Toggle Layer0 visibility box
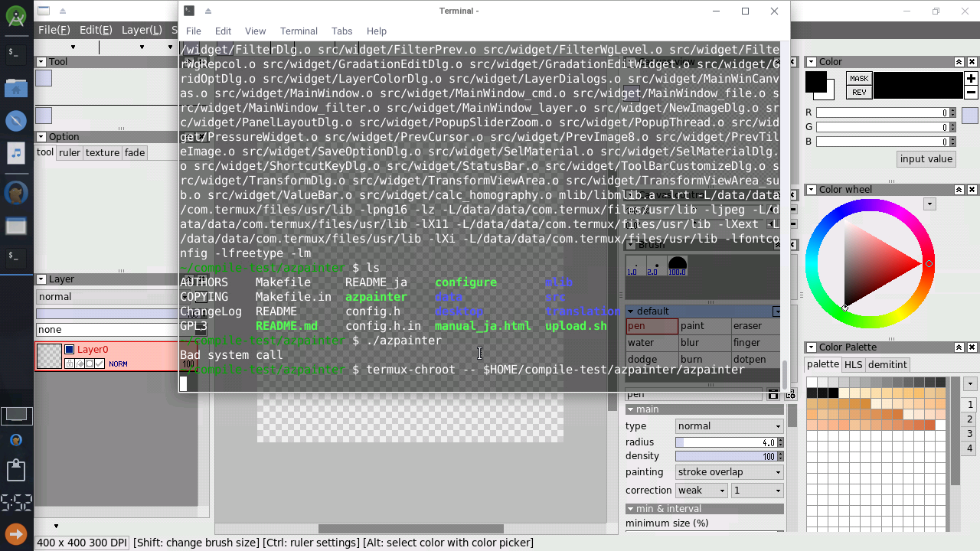980x551 pixels. [69, 350]
